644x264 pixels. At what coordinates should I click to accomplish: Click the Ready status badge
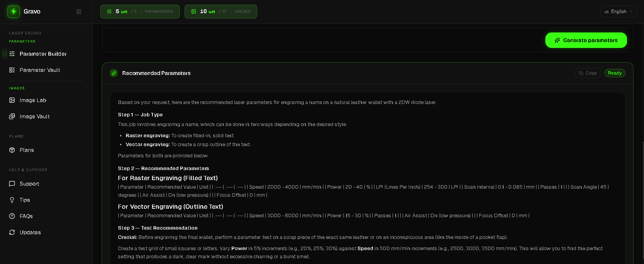(615, 73)
